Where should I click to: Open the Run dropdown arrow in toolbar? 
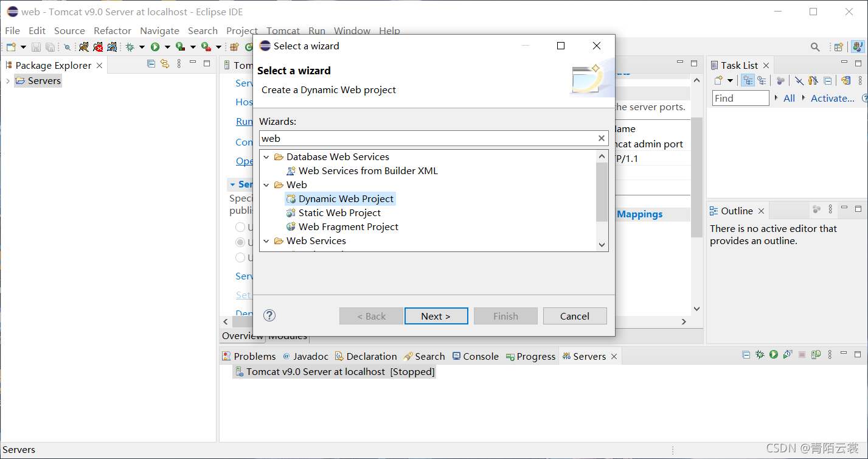click(x=167, y=47)
